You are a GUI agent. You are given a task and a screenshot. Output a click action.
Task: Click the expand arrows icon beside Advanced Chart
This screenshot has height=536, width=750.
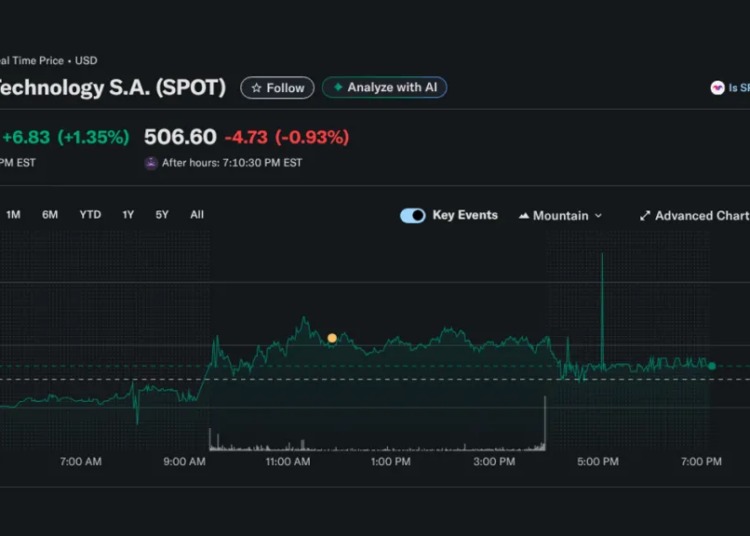(645, 216)
